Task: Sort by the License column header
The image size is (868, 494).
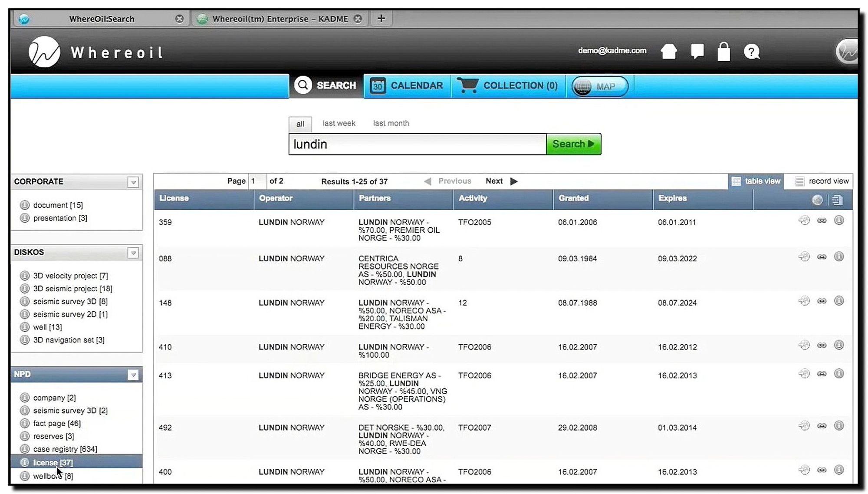Action: pyautogui.click(x=203, y=200)
